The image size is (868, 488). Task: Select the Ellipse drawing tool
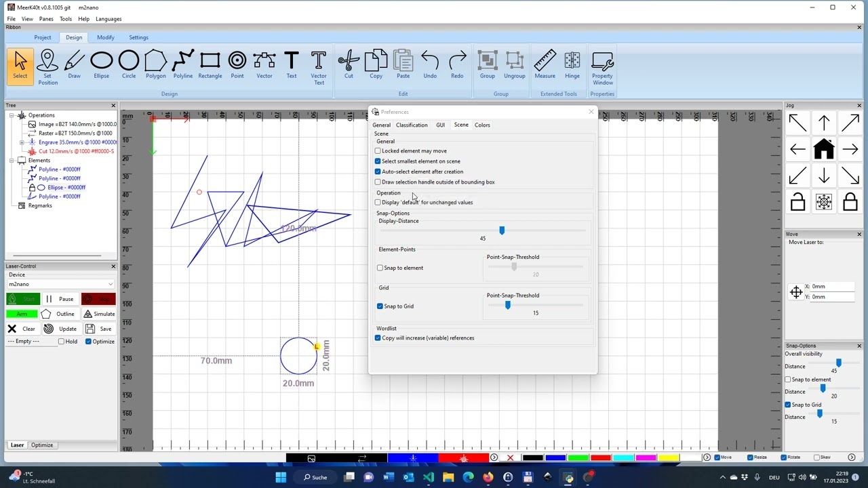[101, 66]
